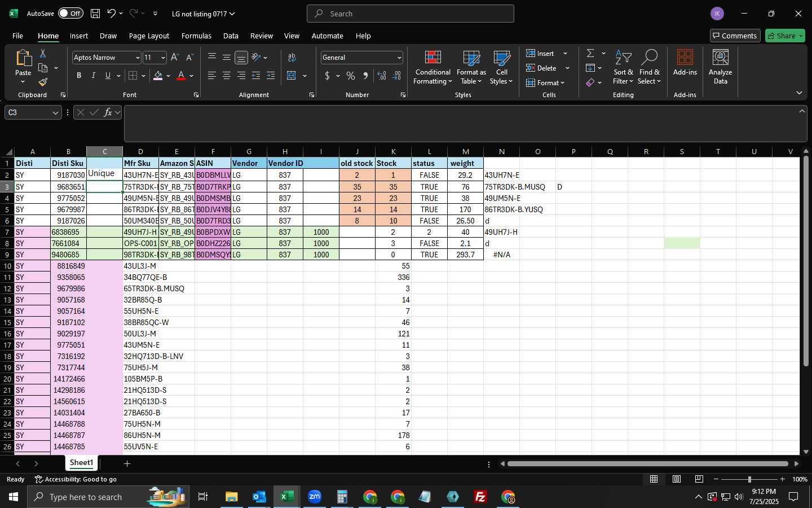Apply Comma Style number format

365,76
